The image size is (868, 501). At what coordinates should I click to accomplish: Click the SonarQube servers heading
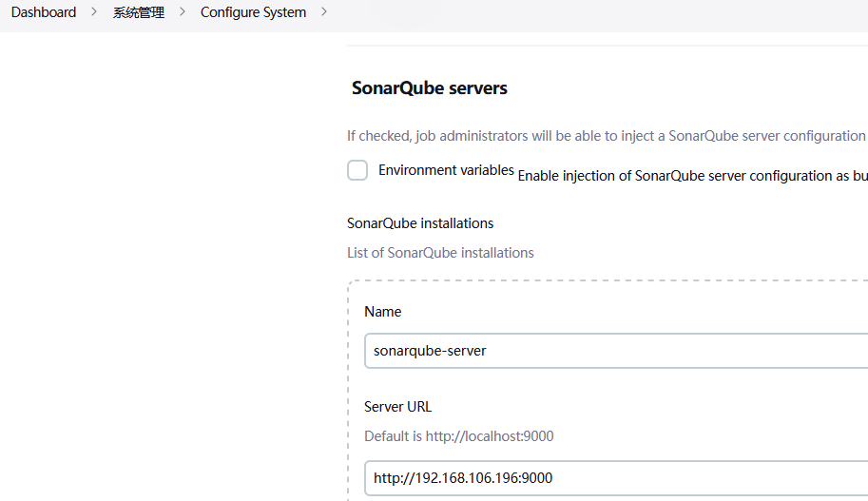click(x=430, y=88)
